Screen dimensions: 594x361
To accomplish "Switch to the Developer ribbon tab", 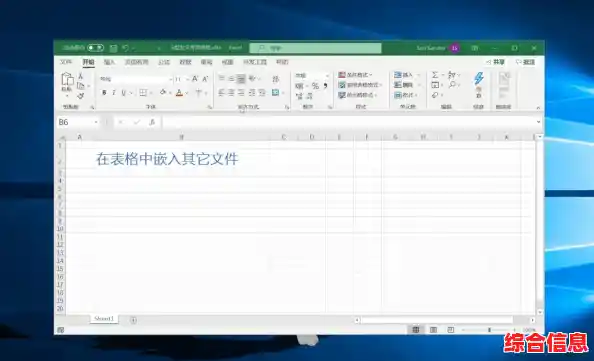I will 255,62.
